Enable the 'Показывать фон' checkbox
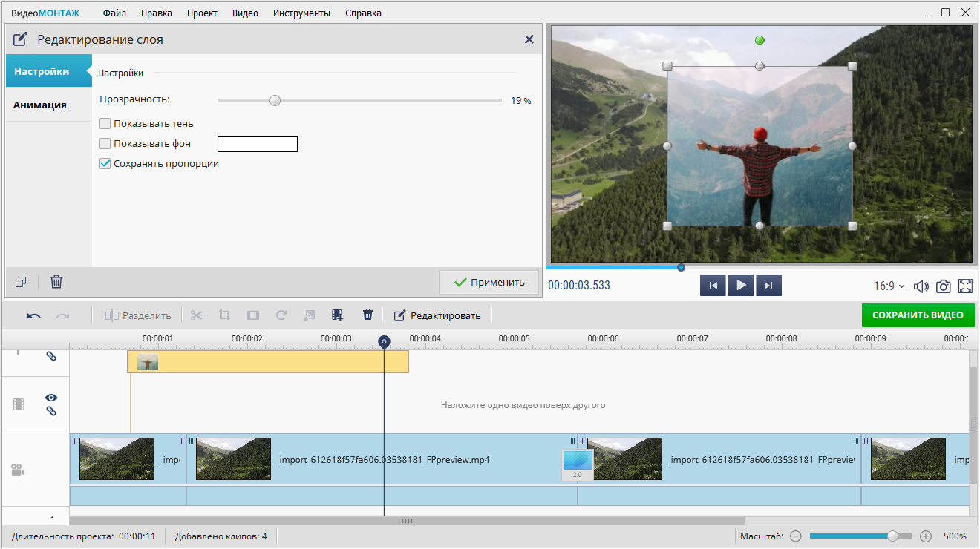This screenshot has width=980, height=549. (105, 143)
